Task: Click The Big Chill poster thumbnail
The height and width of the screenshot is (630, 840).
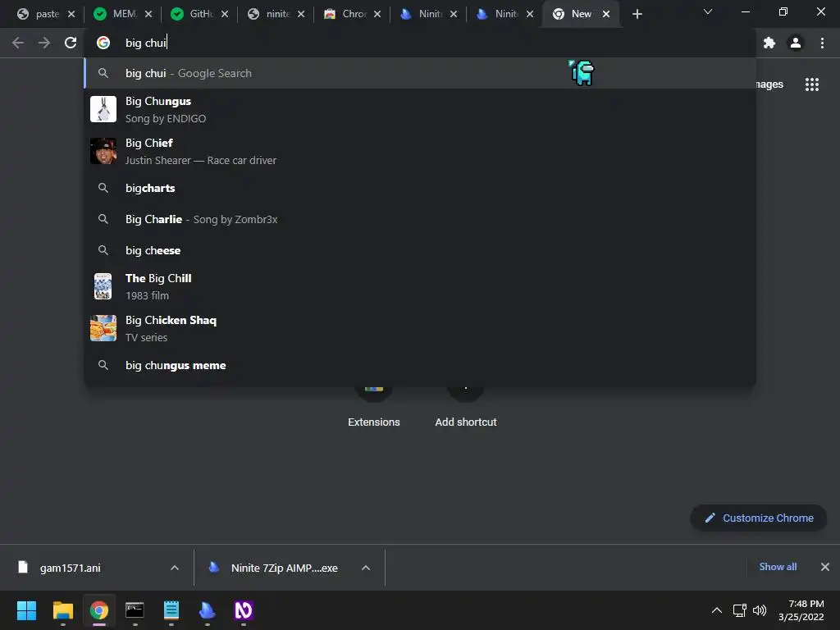Action: pos(103,286)
